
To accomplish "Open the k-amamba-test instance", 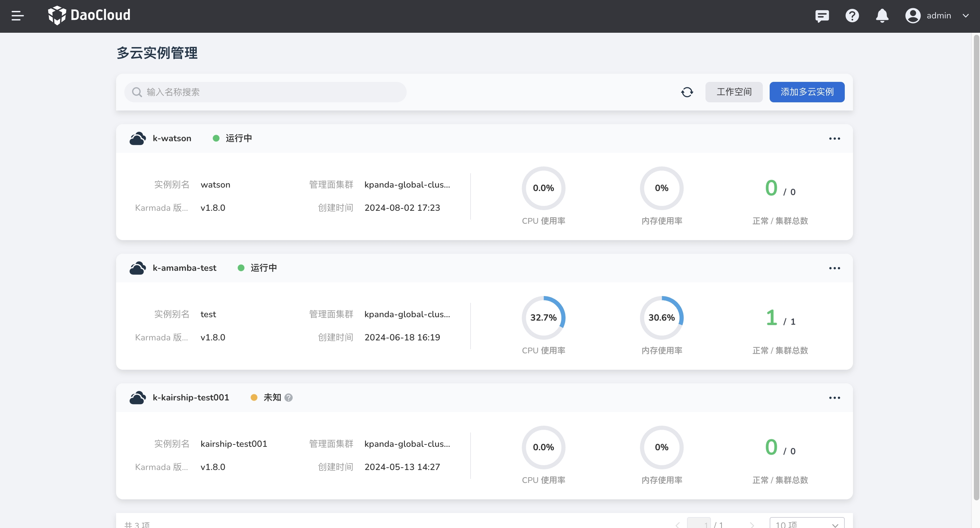I will click(184, 268).
